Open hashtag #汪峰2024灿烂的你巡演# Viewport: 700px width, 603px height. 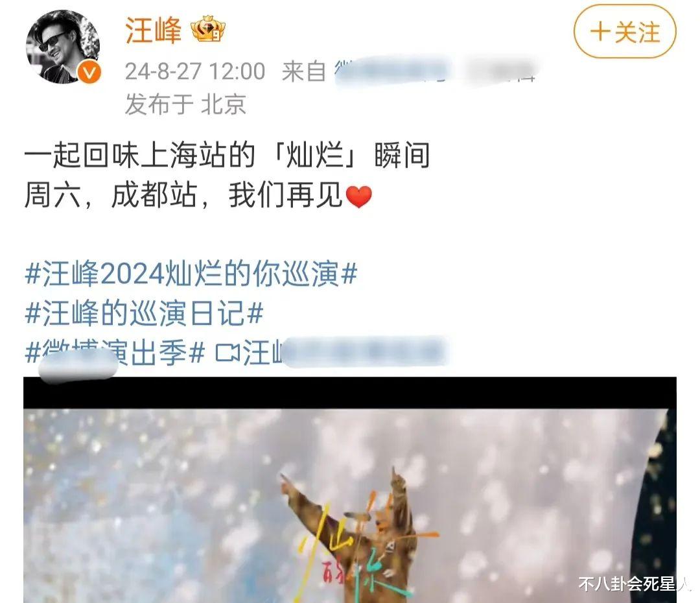tap(191, 274)
